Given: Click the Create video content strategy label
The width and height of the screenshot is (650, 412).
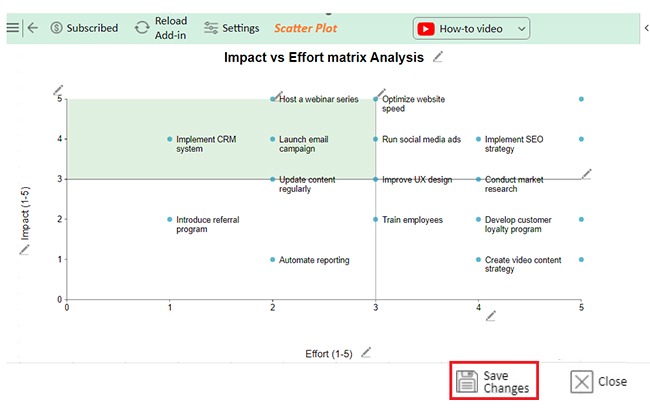Looking at the screenshot, I should coord(523,264).
